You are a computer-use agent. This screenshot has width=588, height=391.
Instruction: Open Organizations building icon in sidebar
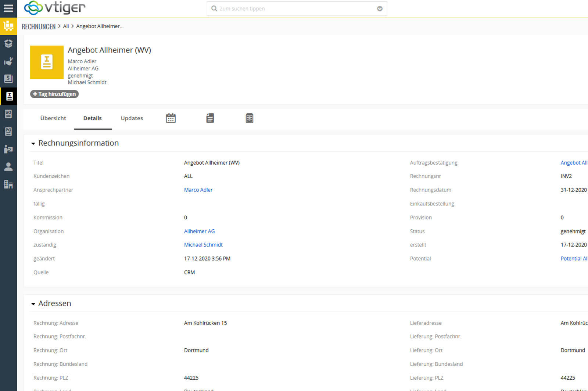[x=8, y=184]
